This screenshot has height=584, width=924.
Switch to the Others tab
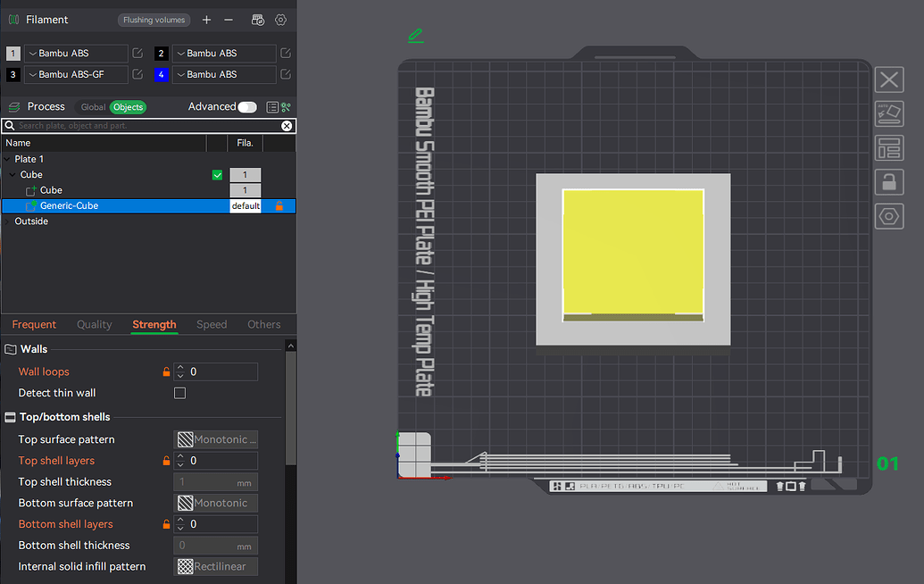(264, 325)
